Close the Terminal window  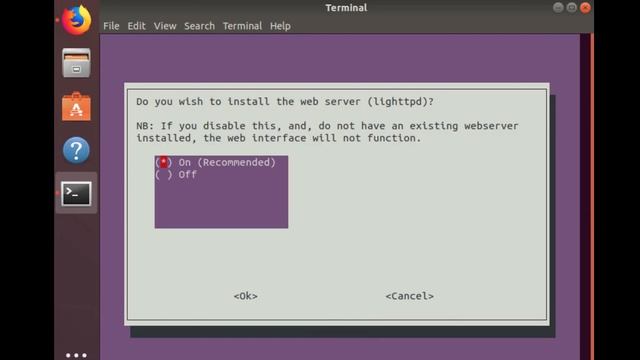click(x=585, y=7)
